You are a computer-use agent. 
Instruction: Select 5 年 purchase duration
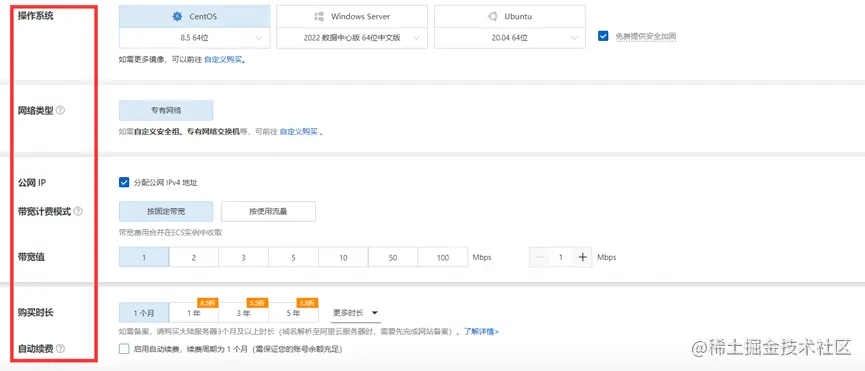point(293,313)
